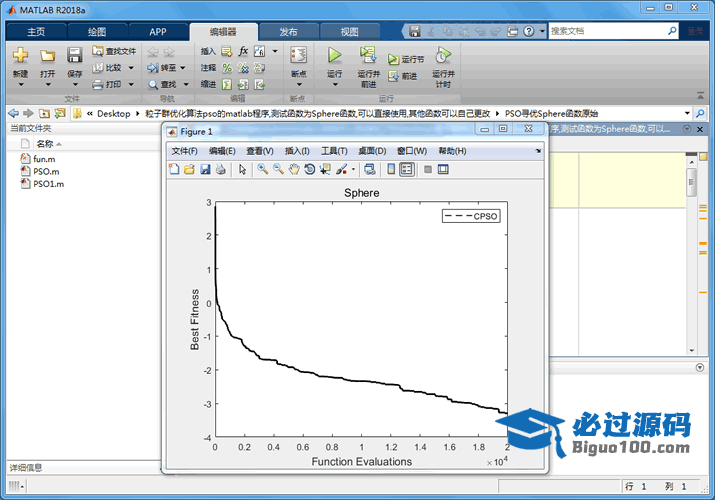Click Find Files (查找文件) in ribbon
715x500 pixels.
click(x=114, y=51)
